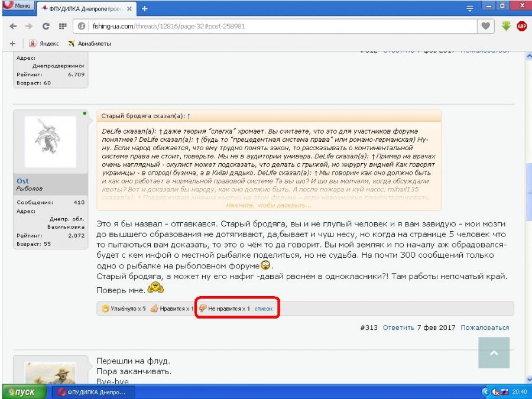Image resolution: width=532 pixels, height=399 pixels.
Task: Open the green downloads arrow
Action: click(506, 27)
